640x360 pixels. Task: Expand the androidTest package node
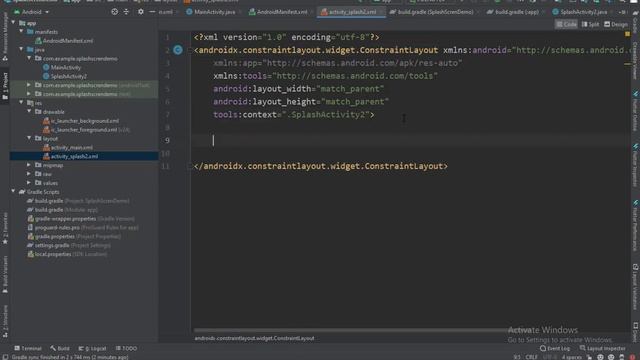[x=29, y=85]
